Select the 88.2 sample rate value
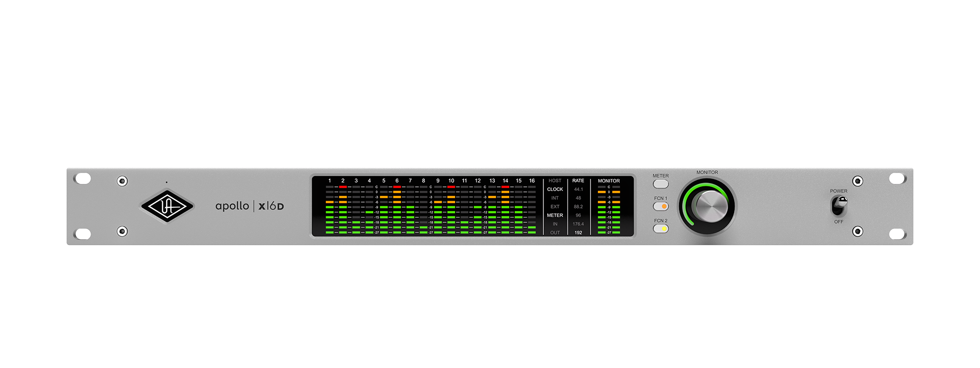The height and width of the screenshot is (368, 980). (578, 207)
